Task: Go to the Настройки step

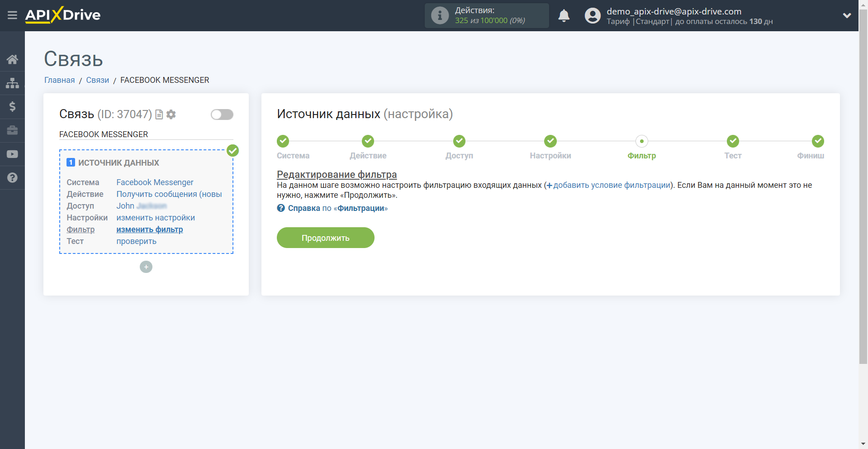Action: point(550,141)
